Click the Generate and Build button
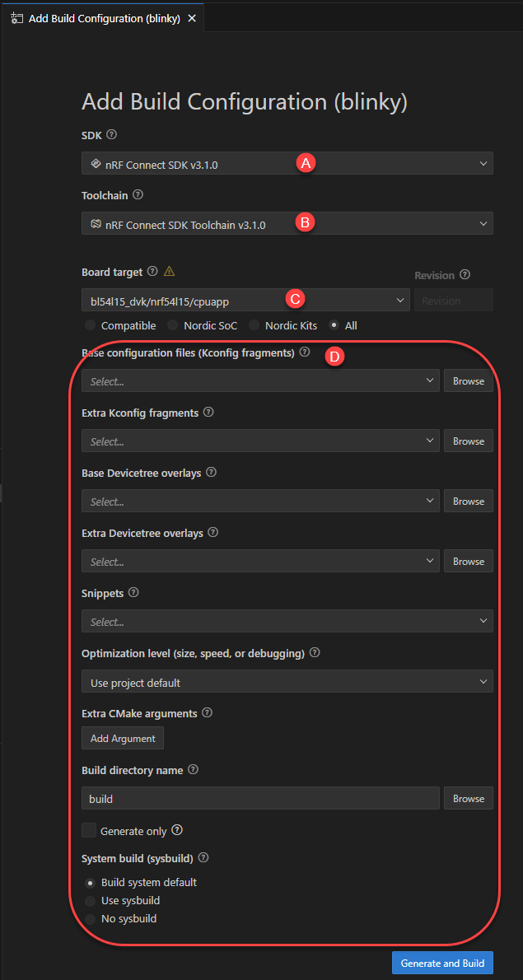This screenshot has height=980, width=523. point(442,963)
